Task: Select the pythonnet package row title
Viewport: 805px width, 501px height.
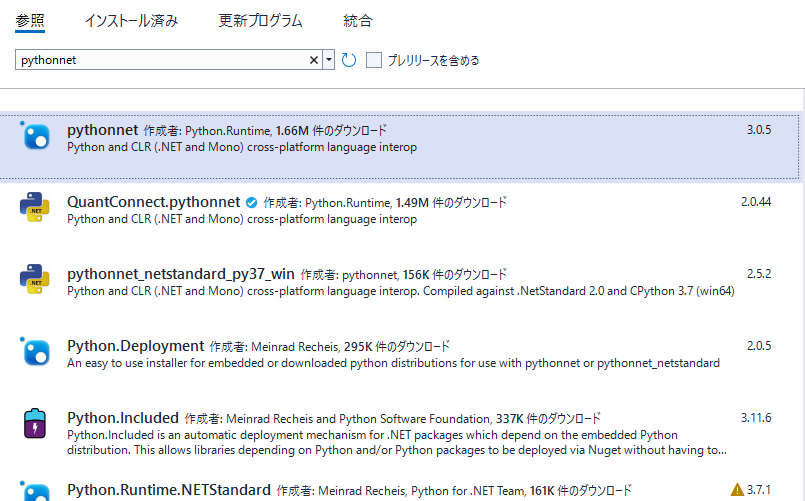Action: (103, 130)
